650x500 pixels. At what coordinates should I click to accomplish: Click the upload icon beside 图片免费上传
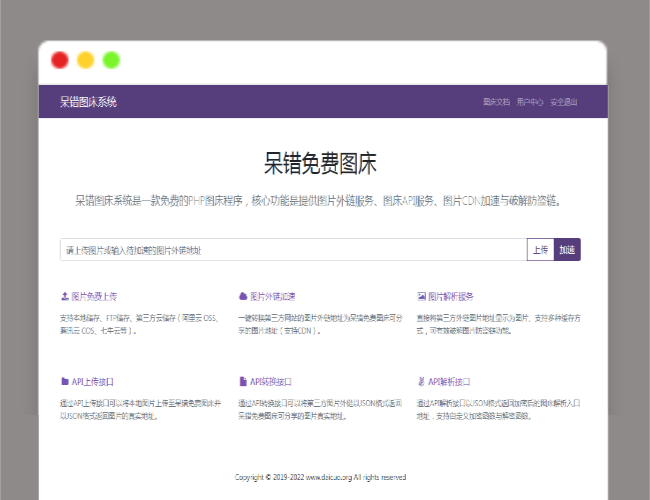(65, 296)
